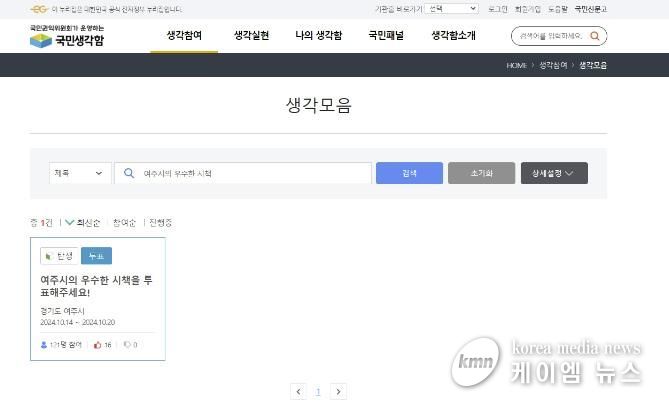The image size is (669, 407).
Task: Click the magnifier icon in the search field
Action: point(129,173)
